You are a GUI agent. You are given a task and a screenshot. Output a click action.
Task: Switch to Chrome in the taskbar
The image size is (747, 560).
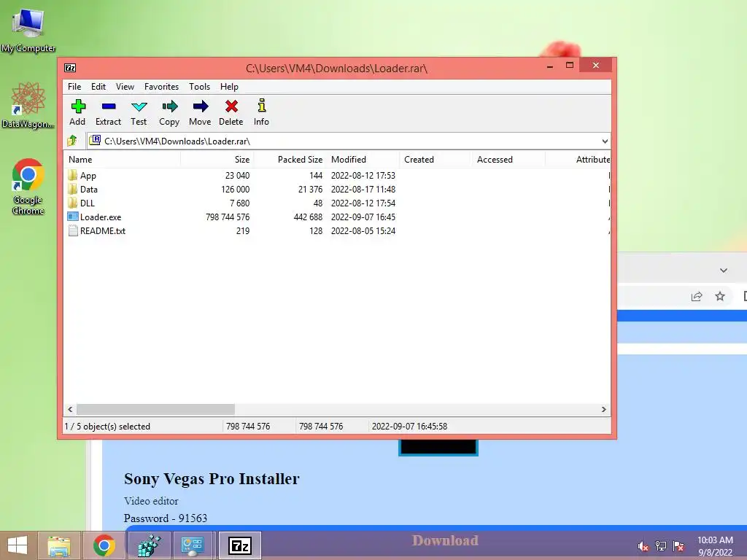click(104, 545)
